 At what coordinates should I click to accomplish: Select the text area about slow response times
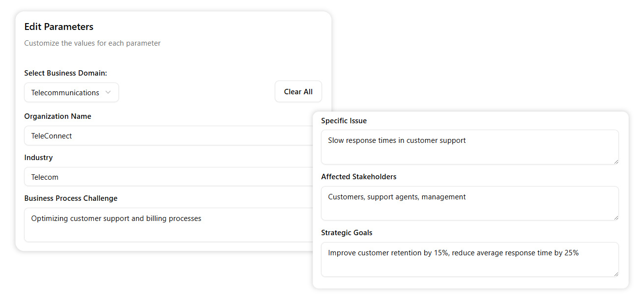[x=469, y=147]
